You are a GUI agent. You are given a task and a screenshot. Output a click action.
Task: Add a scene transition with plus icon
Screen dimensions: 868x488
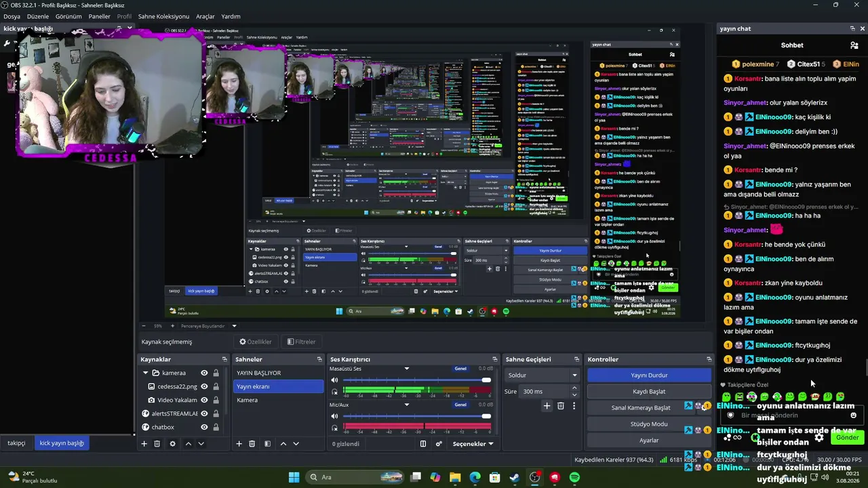(x=547, y=406)
